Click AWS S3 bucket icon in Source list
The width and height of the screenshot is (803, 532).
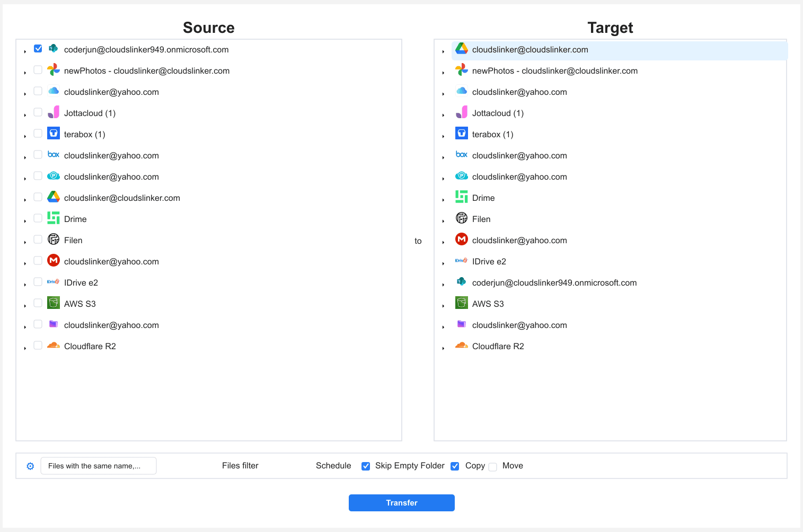tap(54, 303)
